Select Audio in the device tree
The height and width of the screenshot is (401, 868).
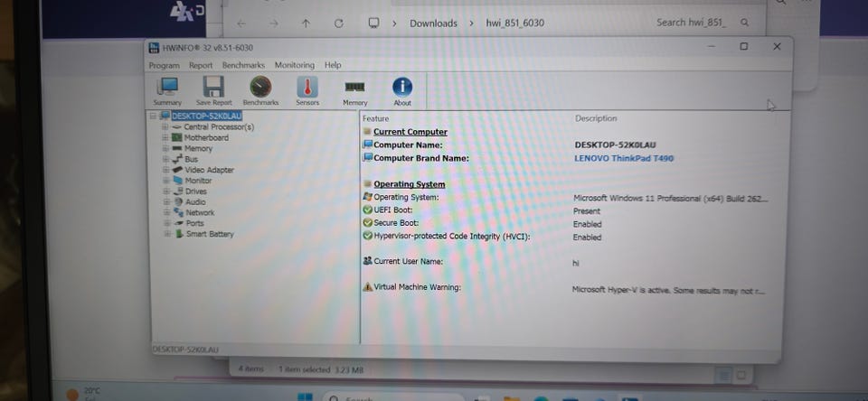[195, 202]
